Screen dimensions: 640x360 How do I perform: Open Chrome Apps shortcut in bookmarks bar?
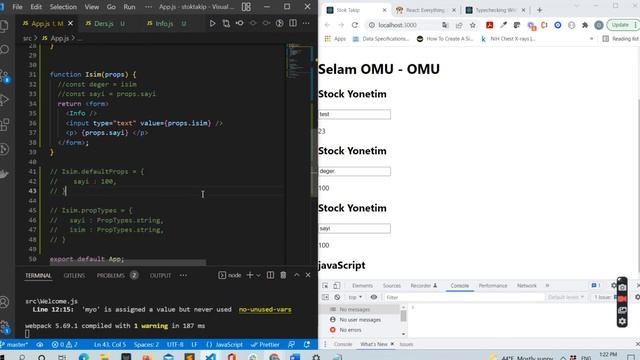tap(335, 39)
